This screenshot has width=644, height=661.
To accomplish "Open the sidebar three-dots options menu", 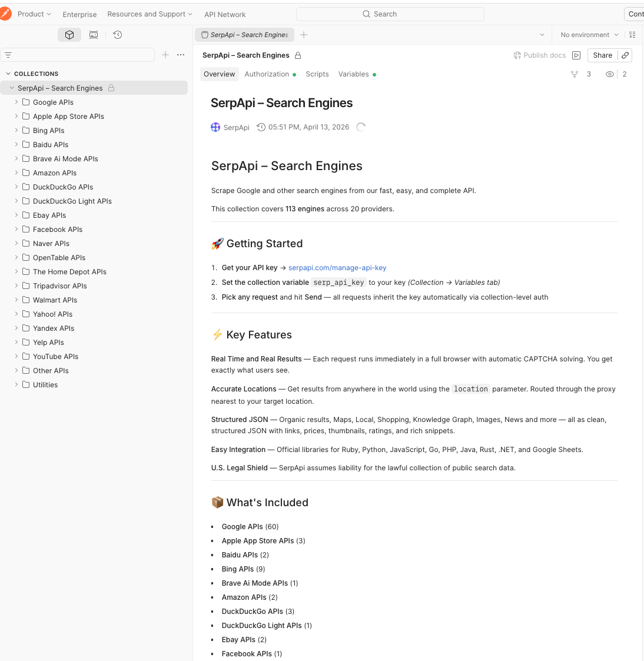I will pos(181,55).
